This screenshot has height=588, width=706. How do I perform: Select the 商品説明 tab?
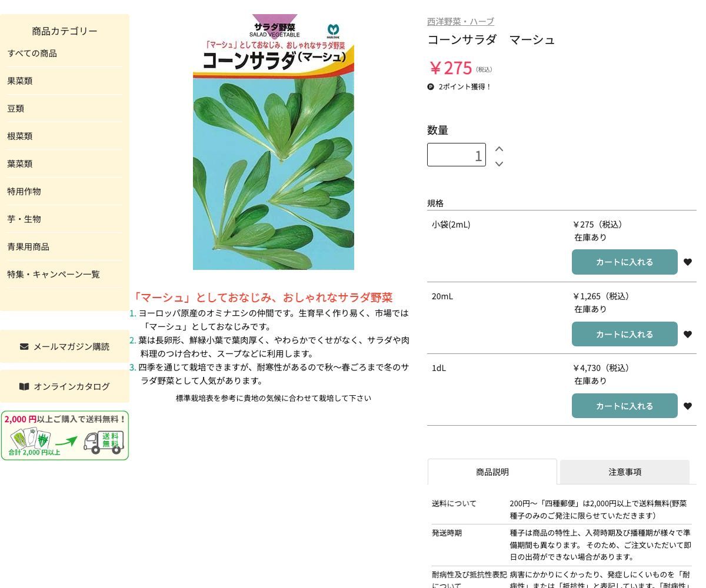click(x=492, y=472)
